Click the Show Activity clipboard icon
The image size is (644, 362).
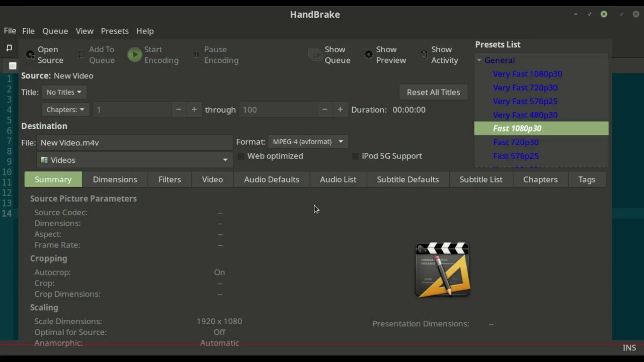point(424,54)
